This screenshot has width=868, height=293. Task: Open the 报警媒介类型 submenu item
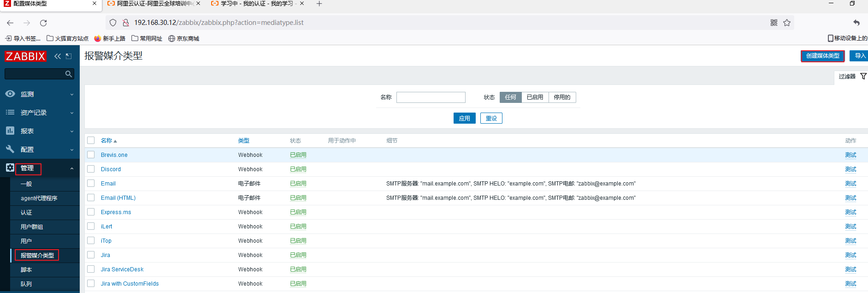click(45, 255)
